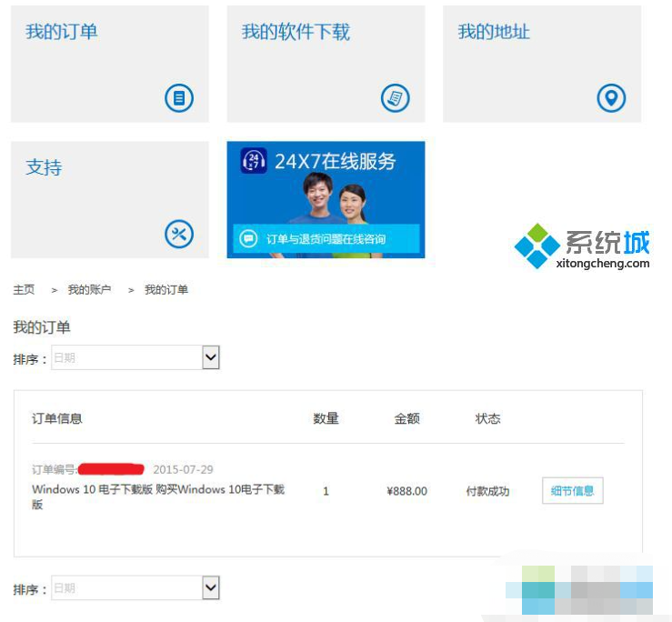Click the wrench tools icon in 支持 tile
The width and height of the screenshot is (672, 622).
(179, 234)
